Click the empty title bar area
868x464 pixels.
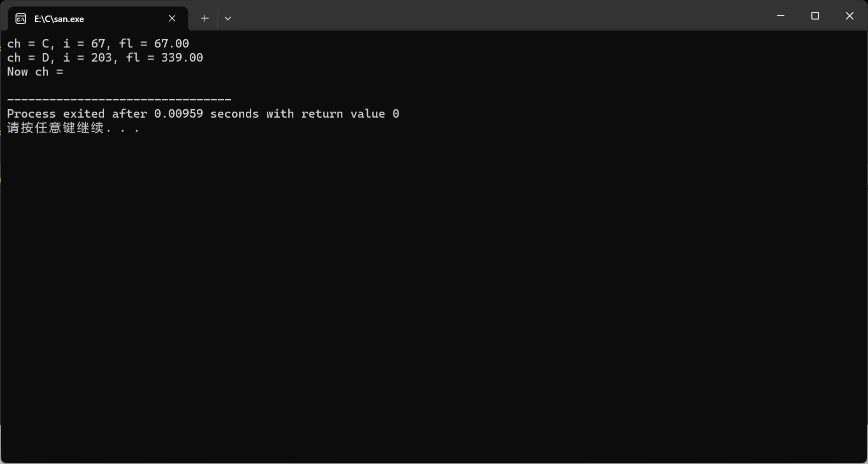[x=501, y=16]
